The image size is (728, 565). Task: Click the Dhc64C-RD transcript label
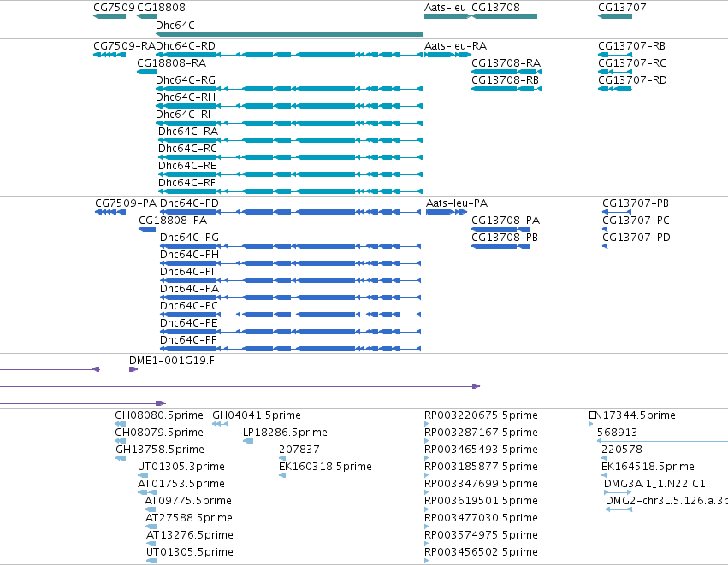pyautogui.click(x=186, y=46)
